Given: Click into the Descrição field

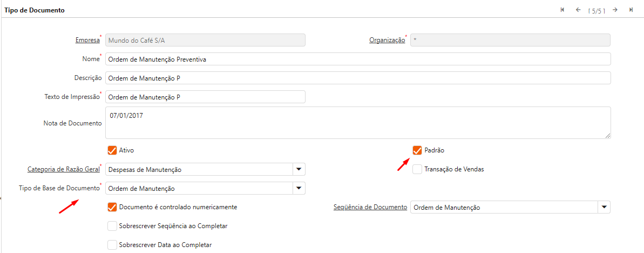Looking at the screenshot, I should [357, 78].
